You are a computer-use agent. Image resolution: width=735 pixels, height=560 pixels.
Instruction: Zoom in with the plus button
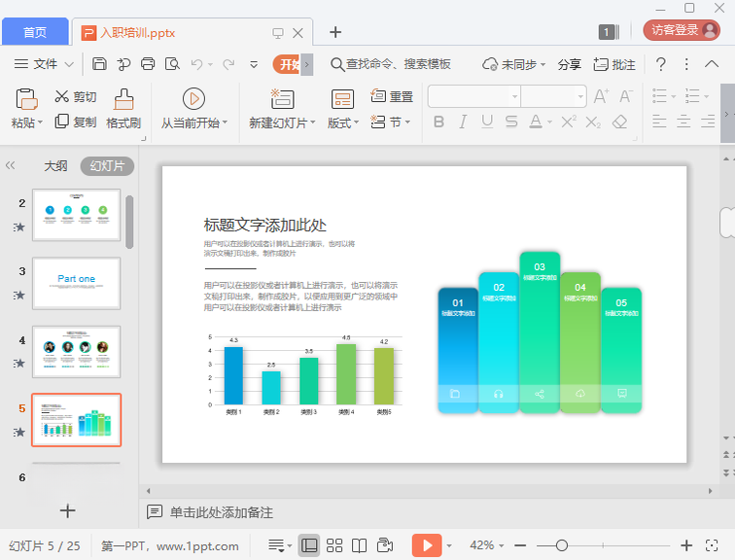(x=686, y=545)
